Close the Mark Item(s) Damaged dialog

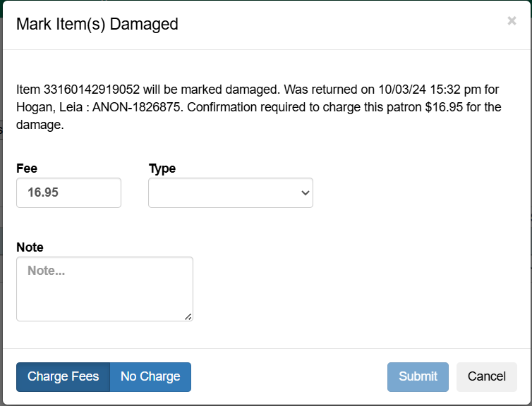tap(512, 21)
